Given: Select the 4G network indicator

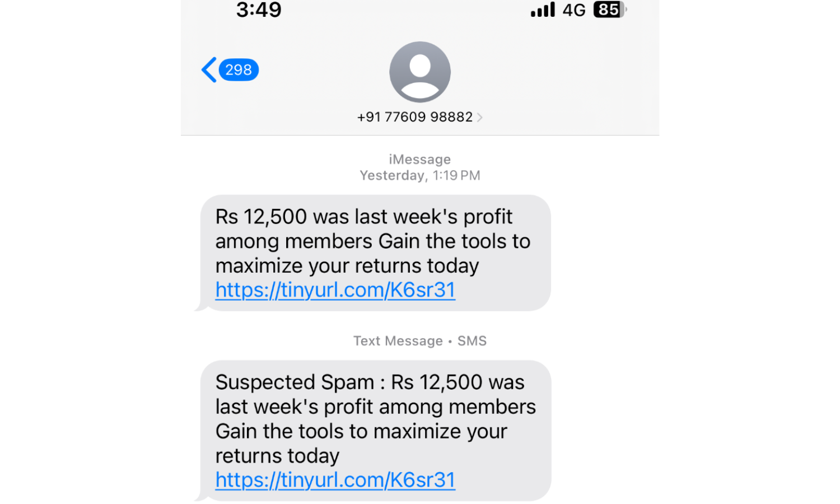Looking at the screenshot, I should pos(573,10).
